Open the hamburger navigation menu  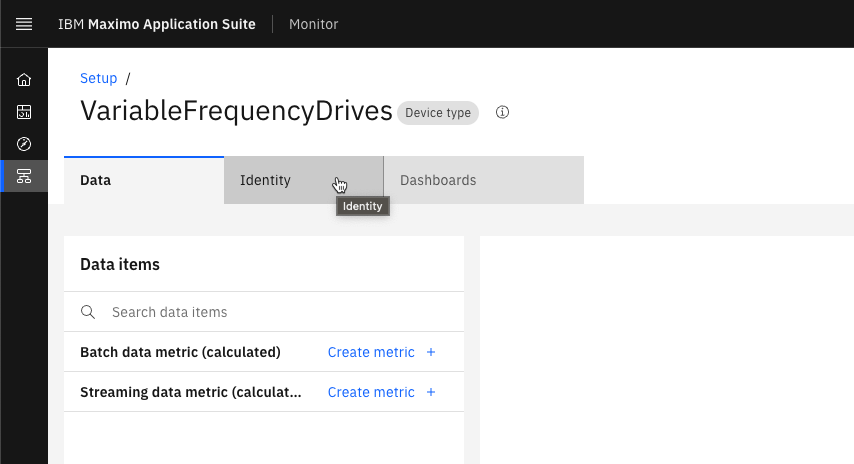tap(24, 24)
